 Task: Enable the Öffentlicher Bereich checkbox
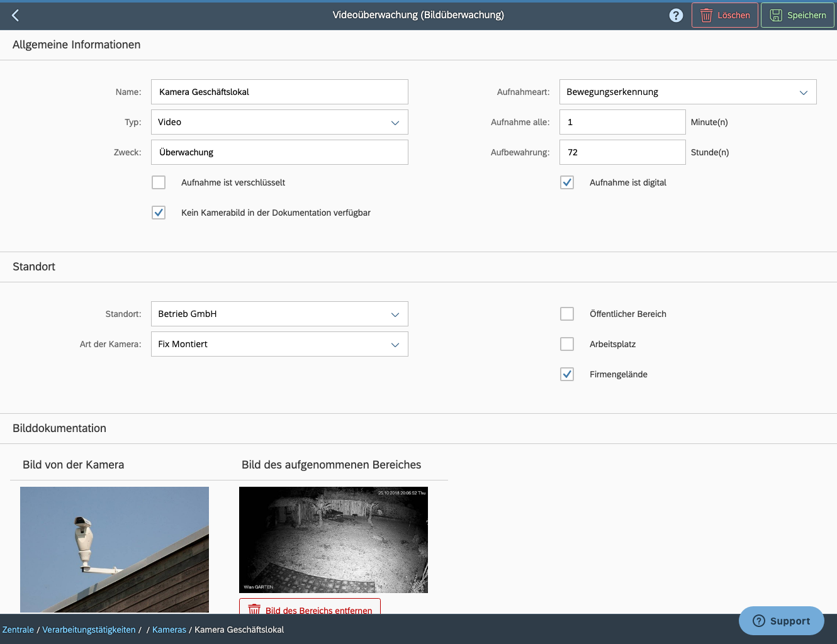pos(567,314)
